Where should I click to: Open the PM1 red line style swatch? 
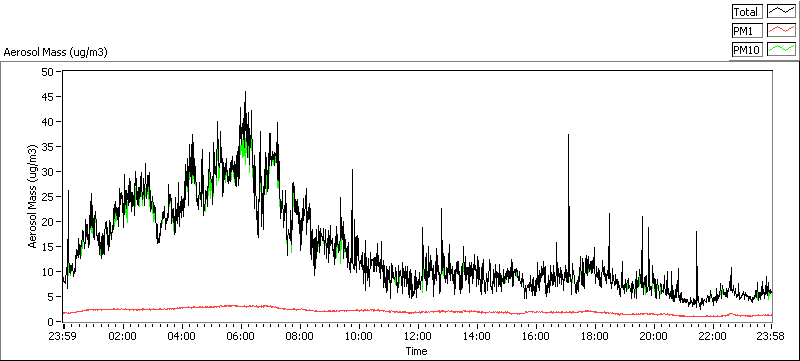[x=782, y=31]
